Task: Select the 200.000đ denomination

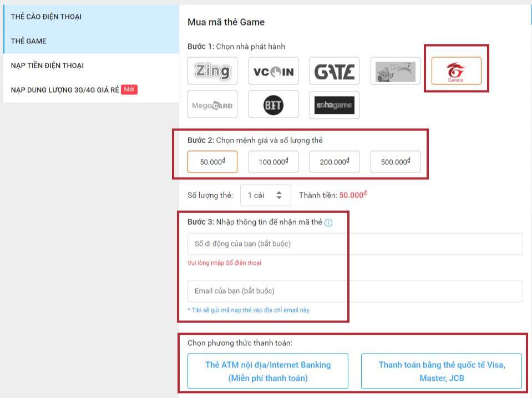Action: click(334, 162)
